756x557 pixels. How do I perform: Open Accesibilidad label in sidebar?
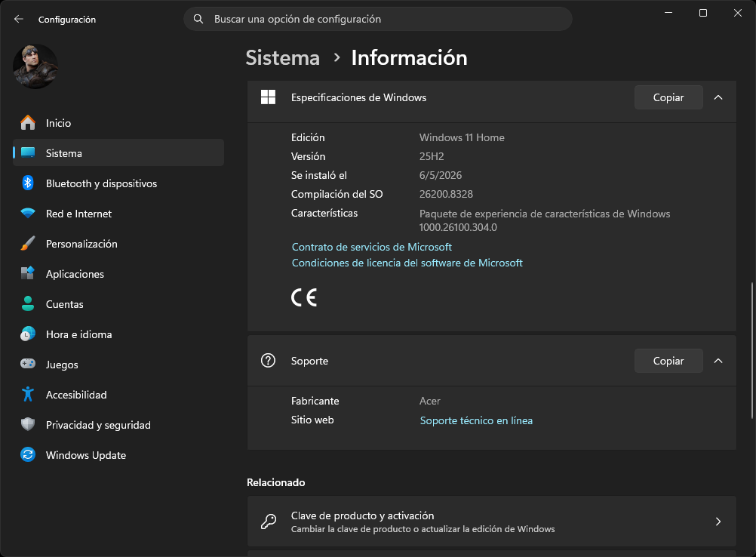[76, 395]
